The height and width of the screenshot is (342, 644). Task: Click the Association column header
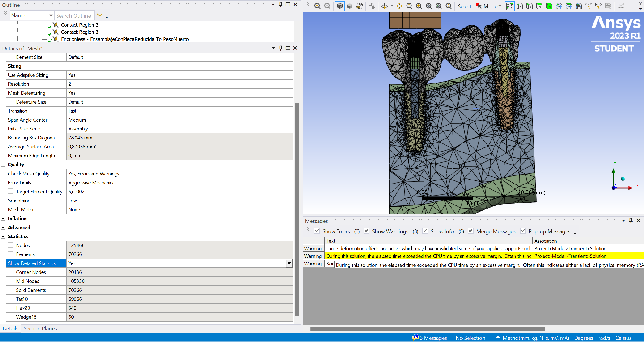tap(588, 241)
